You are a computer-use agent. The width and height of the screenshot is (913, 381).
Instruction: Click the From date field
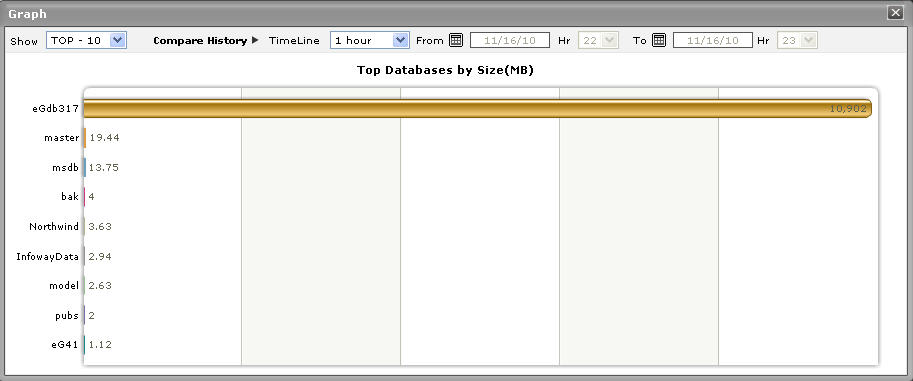pos(510,40)
